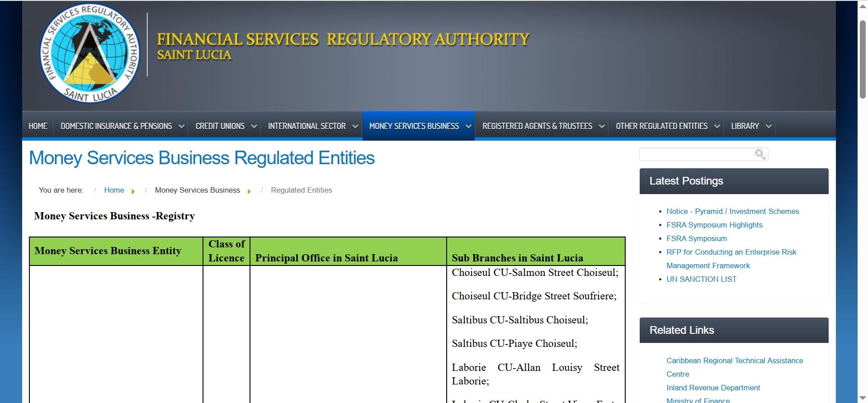Click the Class of Licence column header
868x403 pixels.
226,251
